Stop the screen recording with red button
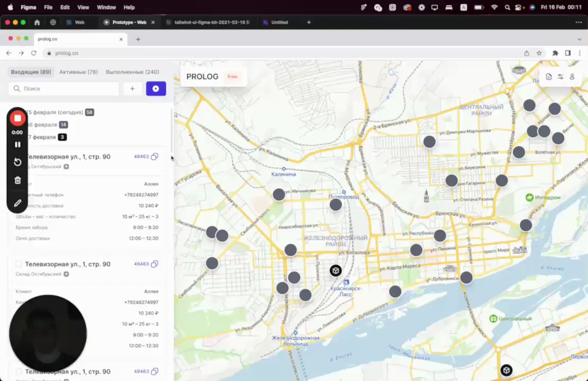Screen dimensions: 588x381 17,119
